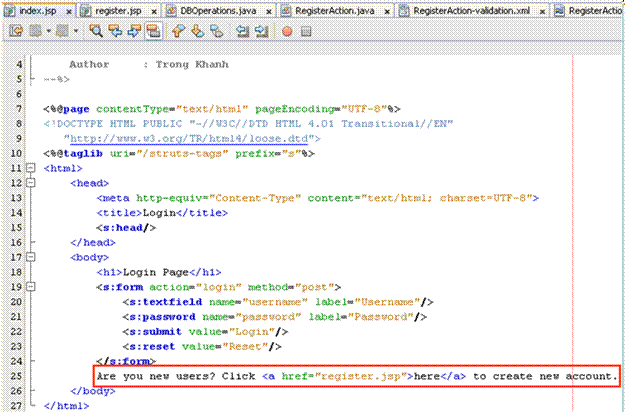Click the taglib struts-tags directive line
This screenshot has width=625, height=413.
coord(179,153)
